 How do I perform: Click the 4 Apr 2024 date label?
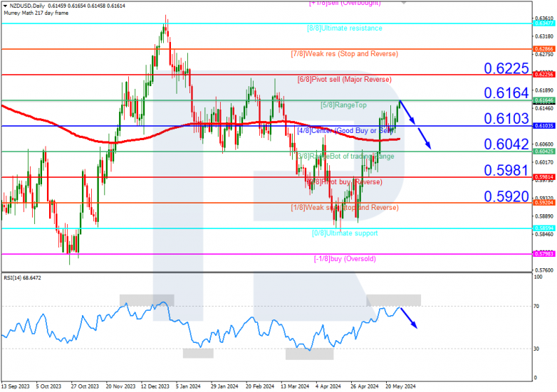coord(328,386)
